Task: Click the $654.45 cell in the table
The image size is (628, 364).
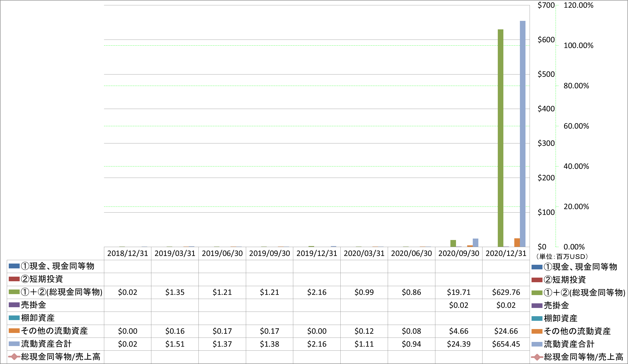Action: point(506,344)
